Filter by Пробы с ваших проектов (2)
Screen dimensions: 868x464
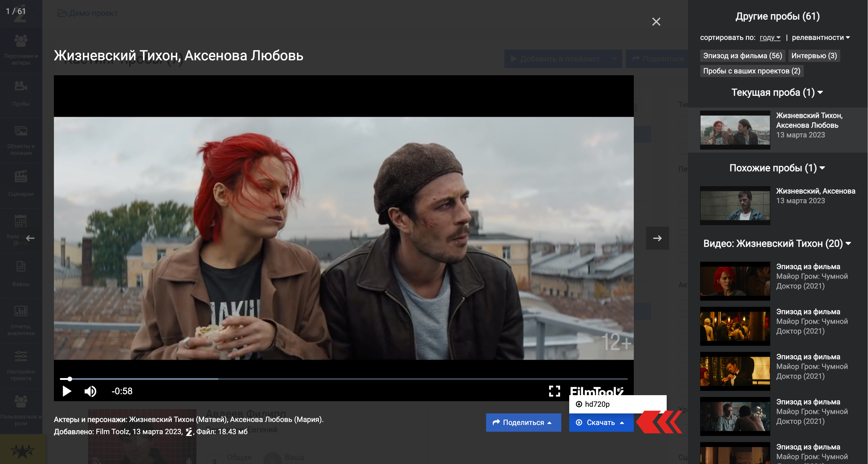(751, 71)
